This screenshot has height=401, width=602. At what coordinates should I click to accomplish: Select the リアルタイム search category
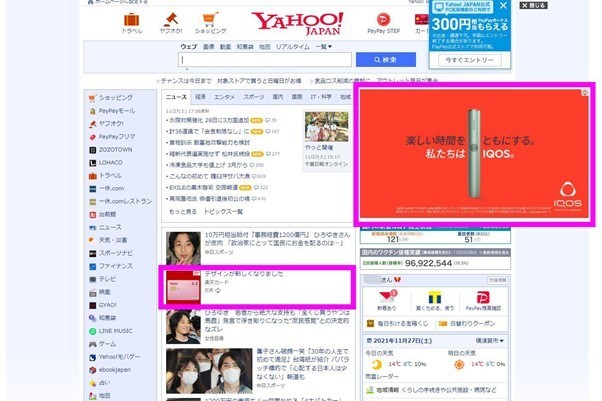[293, 47]
